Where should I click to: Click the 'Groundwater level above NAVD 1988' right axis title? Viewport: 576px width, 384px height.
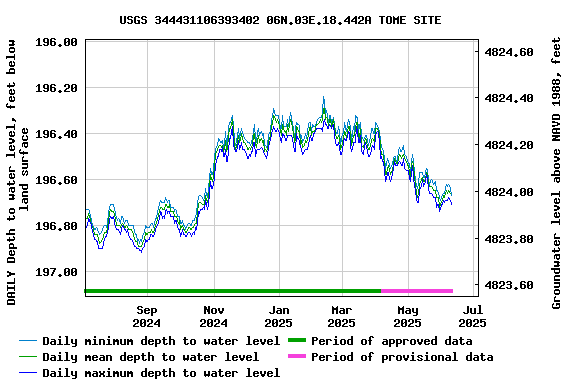click(x=557, y=173)
